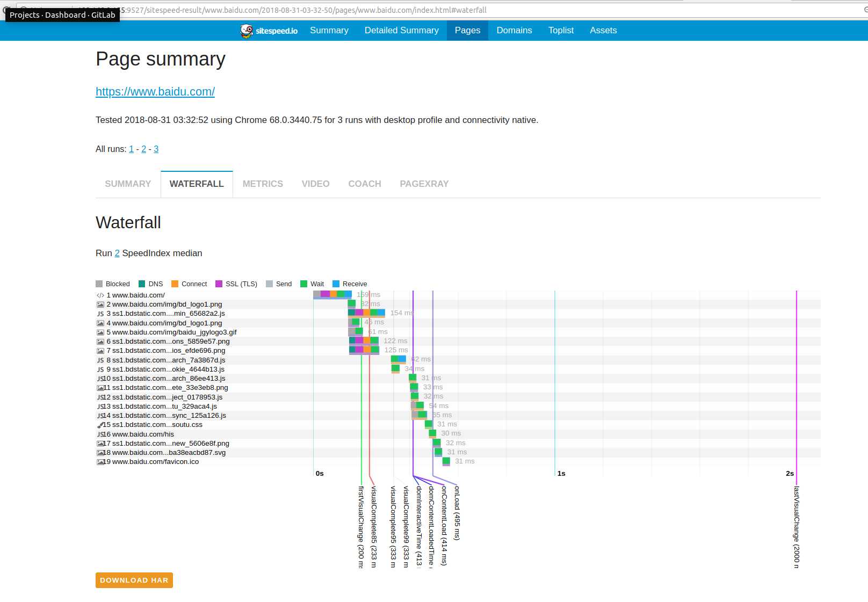Open the Detailed Summary nav item
Image resolution: width=868 pixels, height=602 pixels.
point(402,31)
